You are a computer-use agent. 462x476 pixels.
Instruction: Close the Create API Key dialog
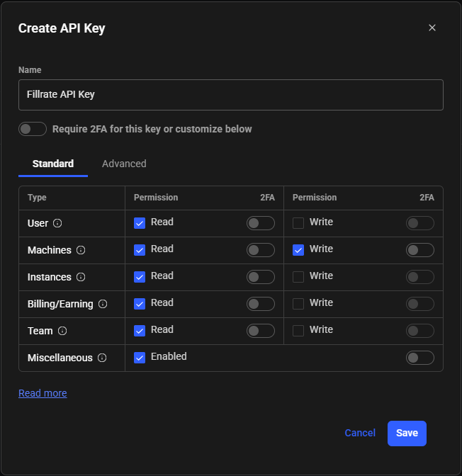click(432, 28)
